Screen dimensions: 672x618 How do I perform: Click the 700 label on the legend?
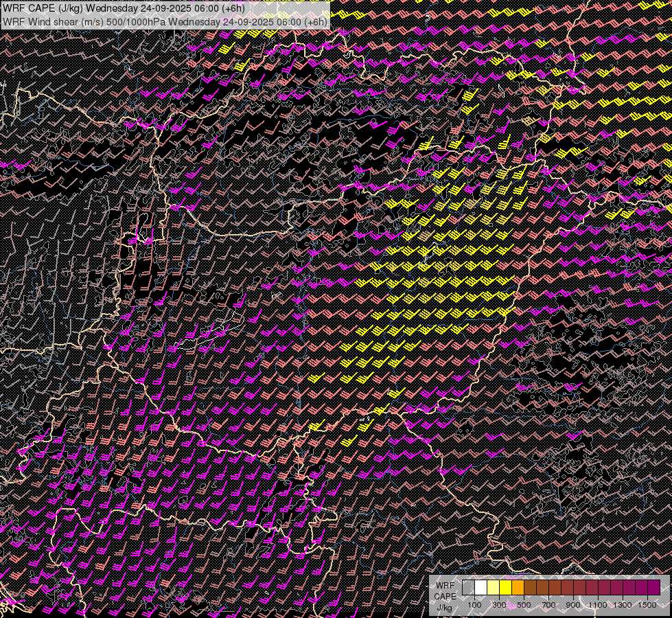coord(548,604)
